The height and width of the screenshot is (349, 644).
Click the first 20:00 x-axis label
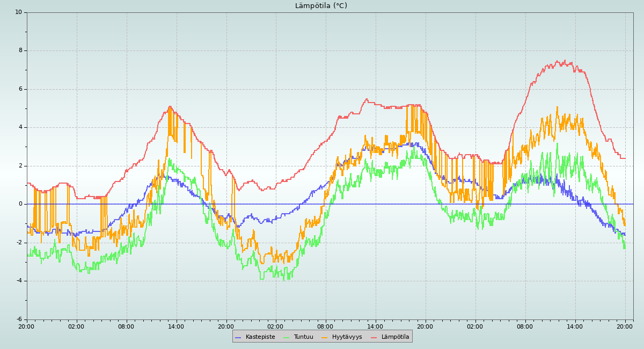[x=27, y=326]
